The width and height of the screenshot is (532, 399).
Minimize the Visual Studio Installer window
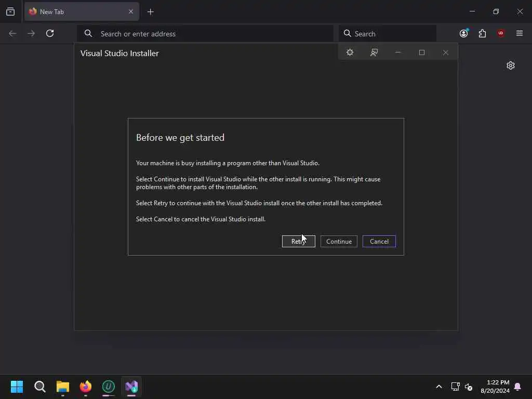[x=398, y=52]
